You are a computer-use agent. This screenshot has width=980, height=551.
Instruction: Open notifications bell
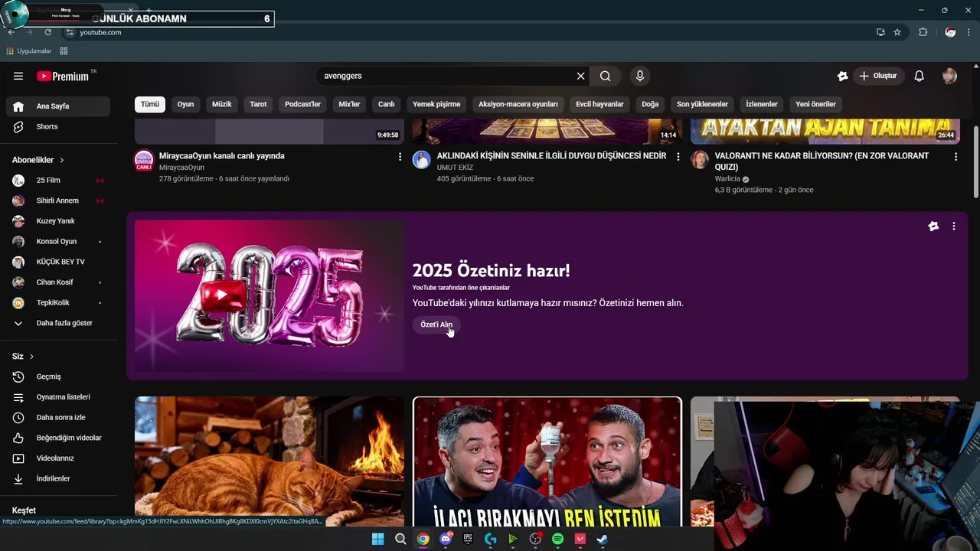[x=920, y=76]
